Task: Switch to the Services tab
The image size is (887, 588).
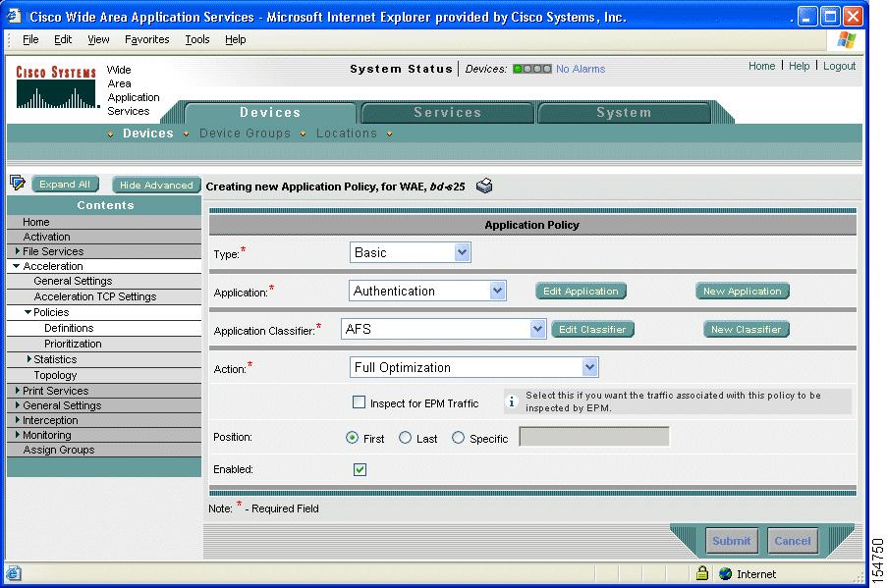Action: [448, 113]
